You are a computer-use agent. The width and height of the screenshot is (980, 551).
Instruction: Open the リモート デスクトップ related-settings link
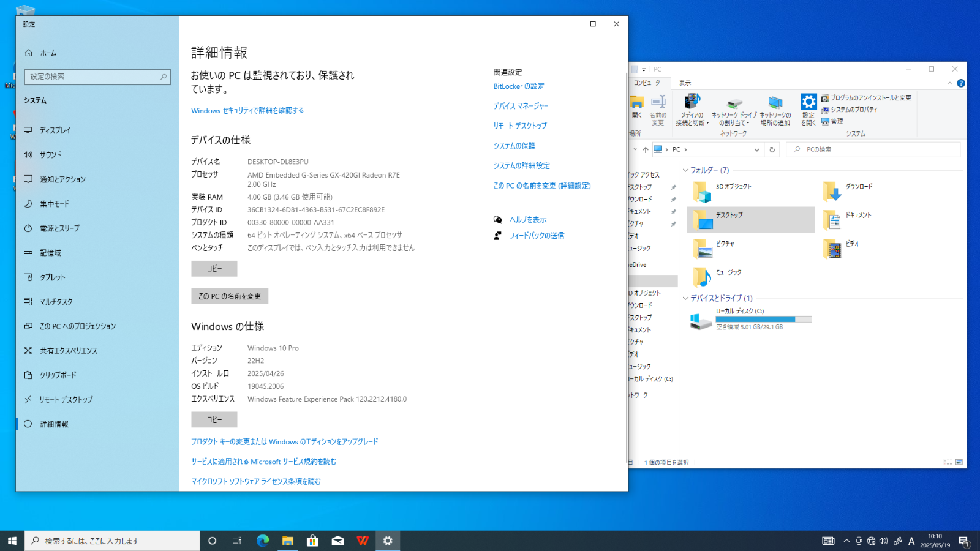pos(520,126)
